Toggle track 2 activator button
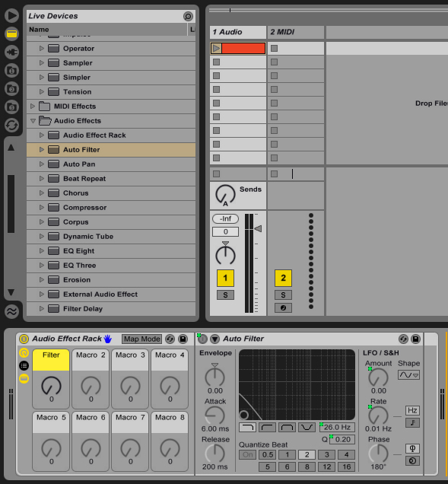 (283, 278)
